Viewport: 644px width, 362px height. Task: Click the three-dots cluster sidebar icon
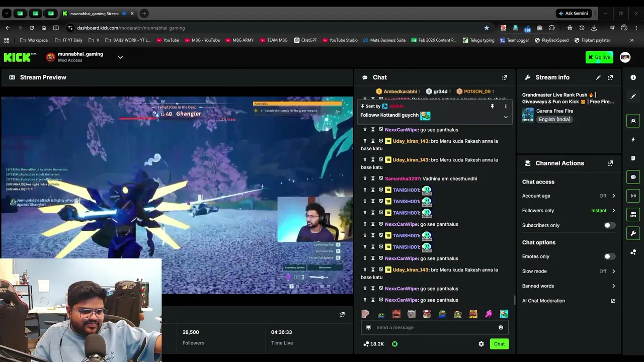pyautogui.click(x=633, y=252)
